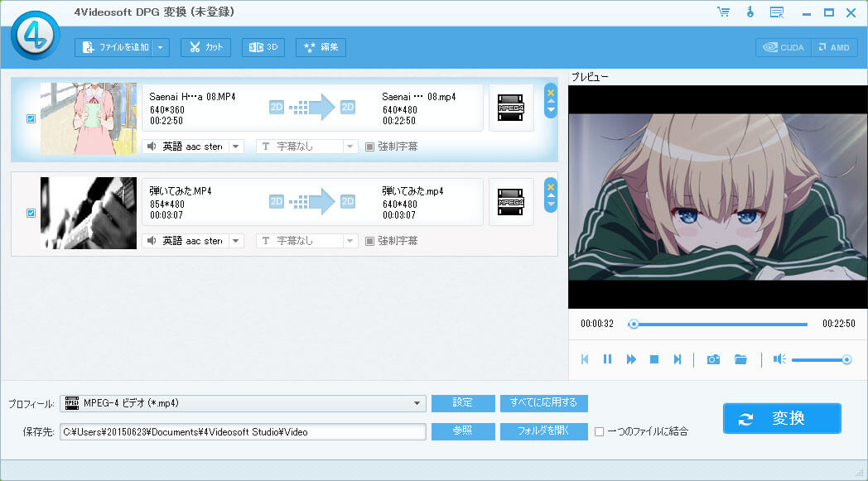
Task: Stop the preview playback
Action: [x=653, y=359]
